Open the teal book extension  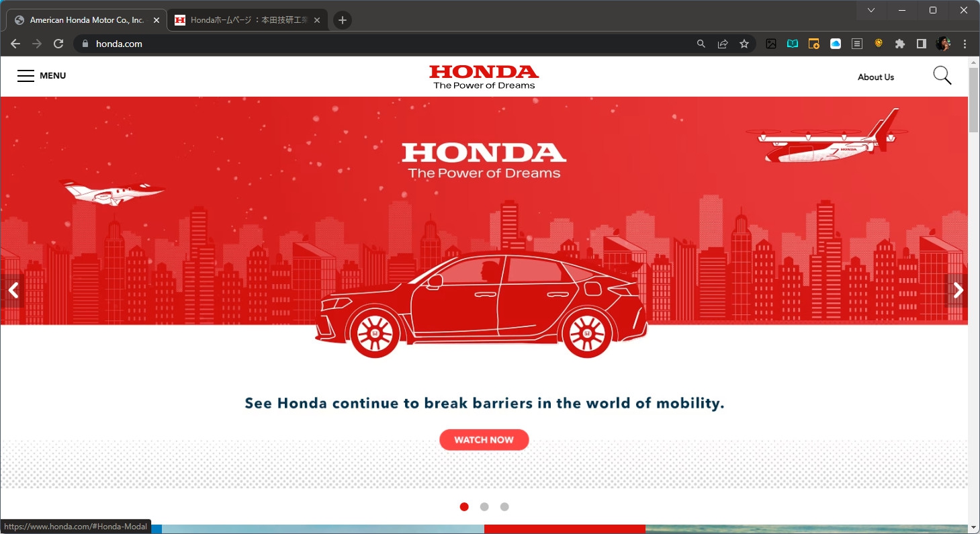point(793,44)
